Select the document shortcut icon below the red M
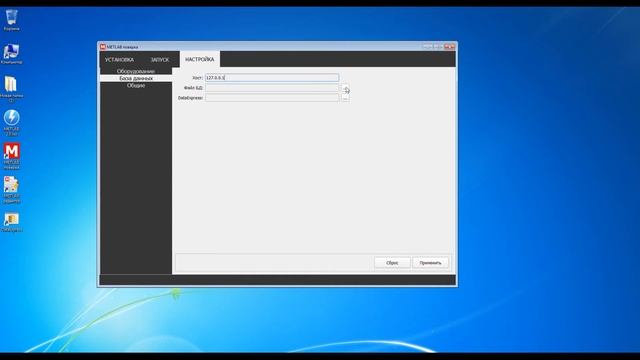 11,189
